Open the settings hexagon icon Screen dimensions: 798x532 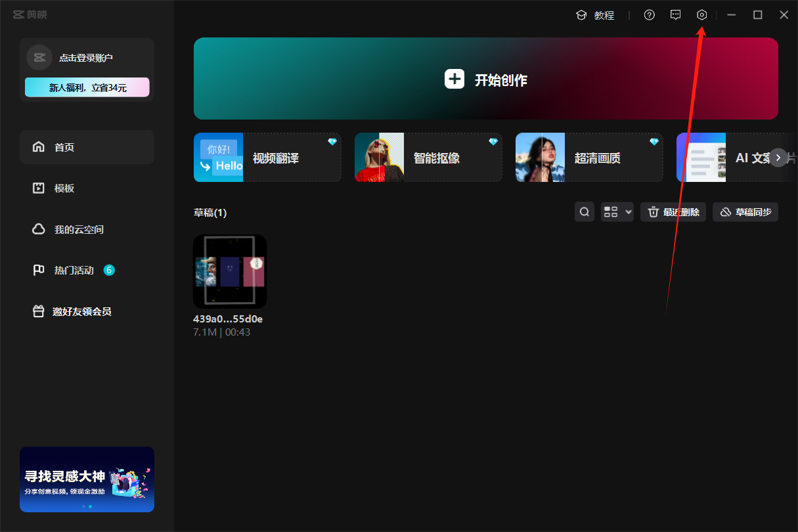(701, 15)
